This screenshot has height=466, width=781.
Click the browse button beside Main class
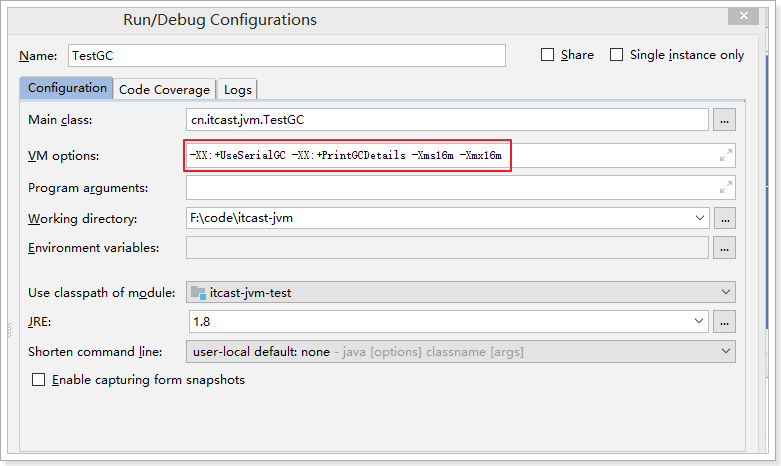pyautogui.click(x=724, y=120)
